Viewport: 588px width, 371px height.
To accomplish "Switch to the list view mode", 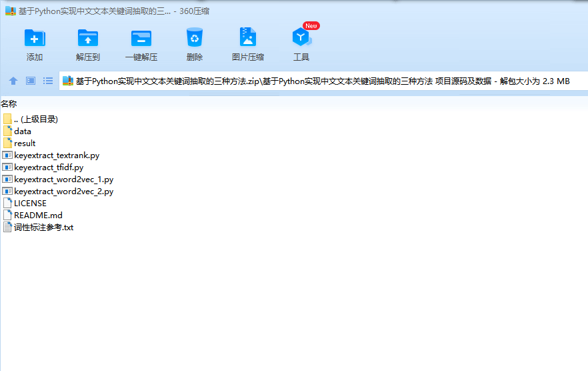I will tap(47, 81).
